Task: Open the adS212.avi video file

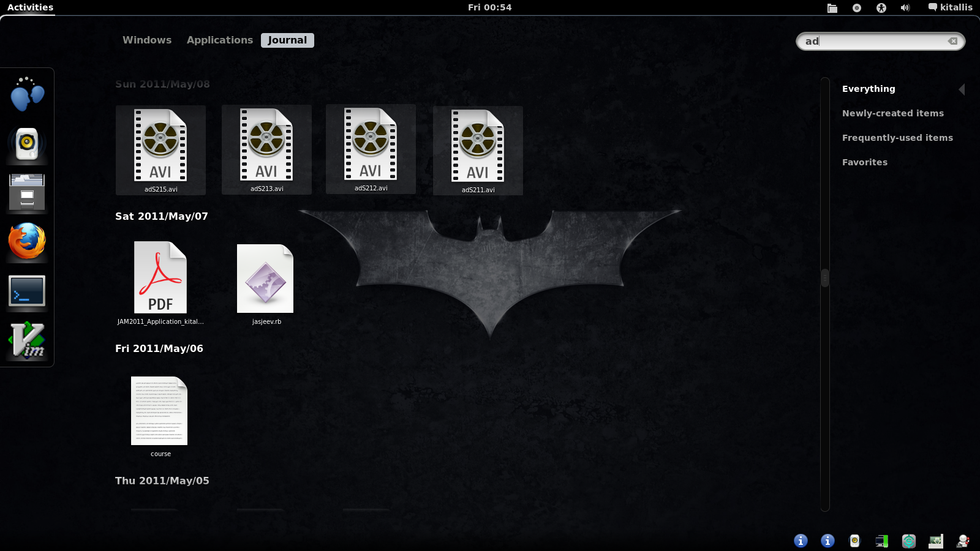Action: [x=371, y=149]
